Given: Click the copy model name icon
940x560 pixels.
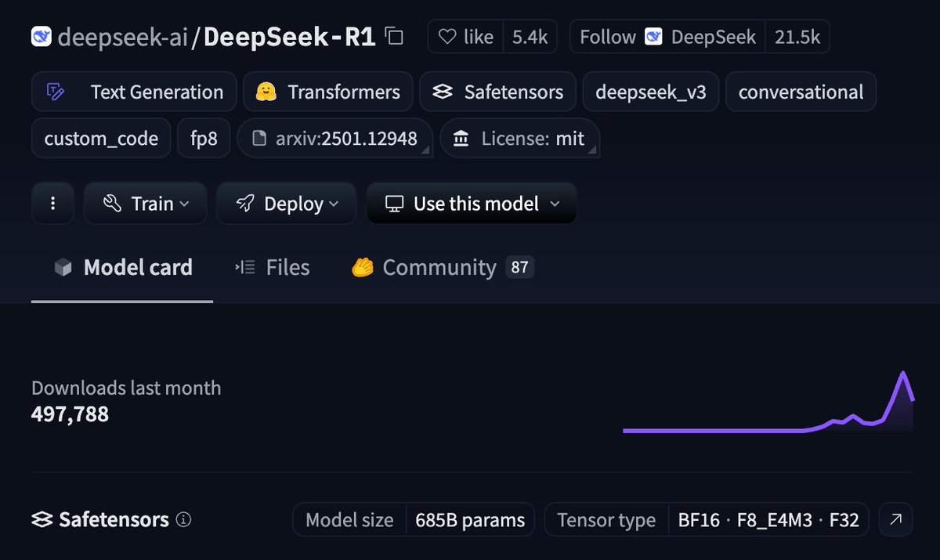Looking at the screenshot, I should [x=394, y=36].
